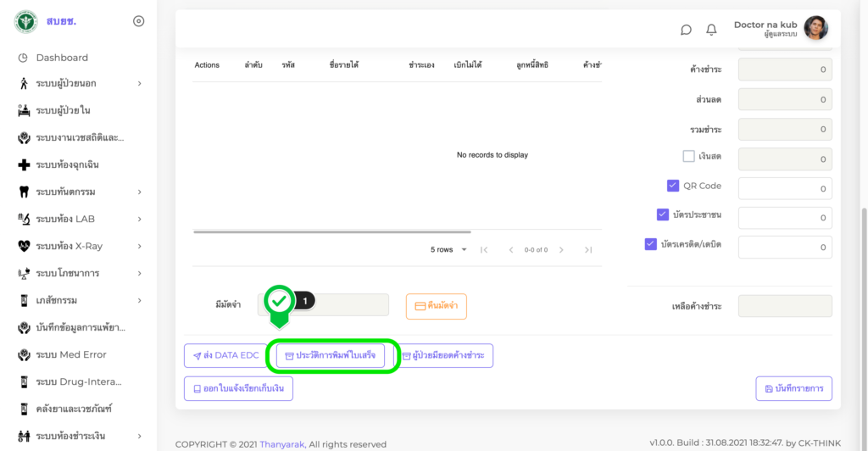The height and width of the screenshot is (451, 868).
Task: Select ระบบ Med Error in sidebar
Action: [70, 354]
